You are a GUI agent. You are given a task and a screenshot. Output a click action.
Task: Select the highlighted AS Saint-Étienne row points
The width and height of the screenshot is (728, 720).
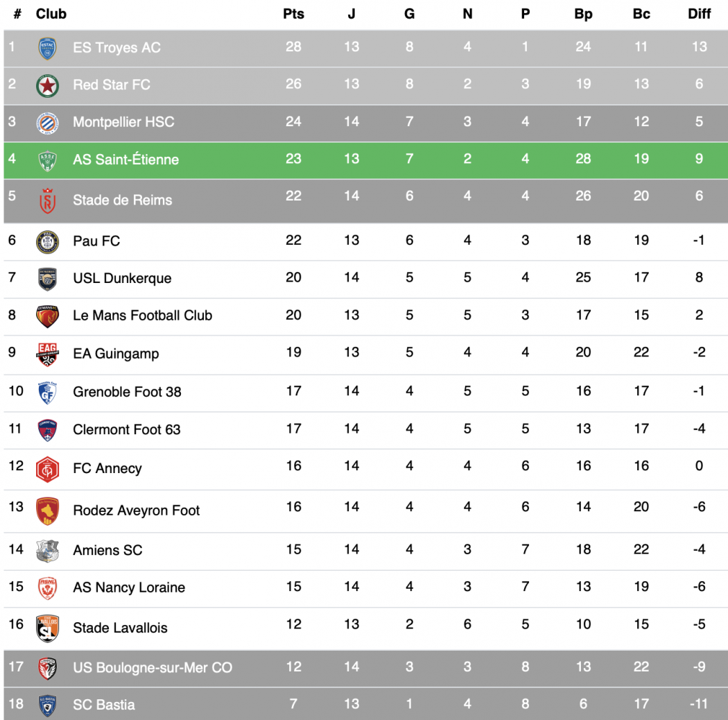pos(293,159)
